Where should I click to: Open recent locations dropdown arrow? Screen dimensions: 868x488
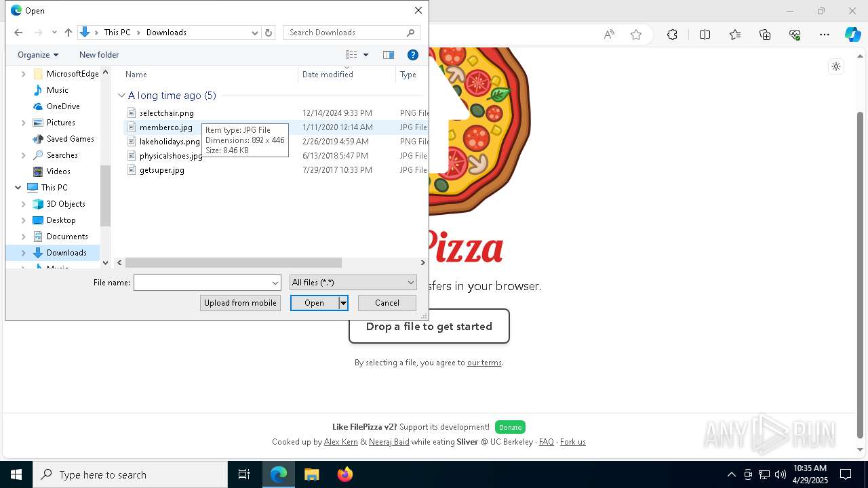54,33
